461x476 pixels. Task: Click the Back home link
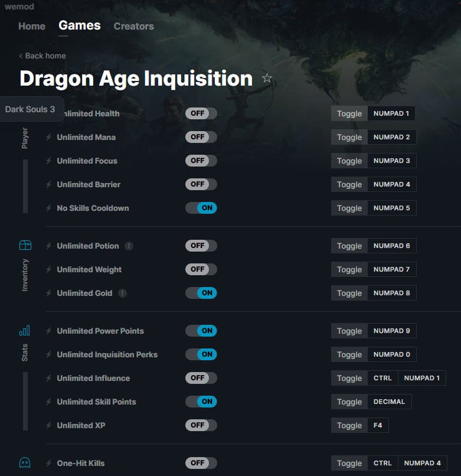(42, 56)
